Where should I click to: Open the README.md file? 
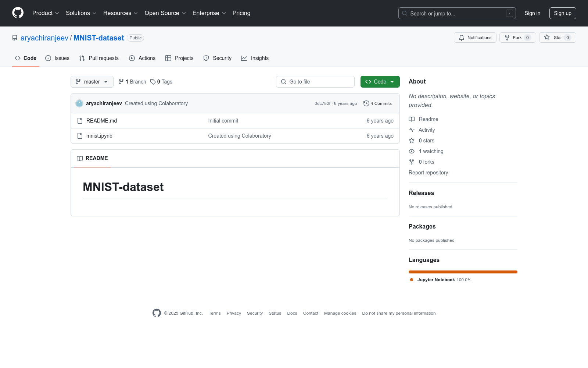101,121
